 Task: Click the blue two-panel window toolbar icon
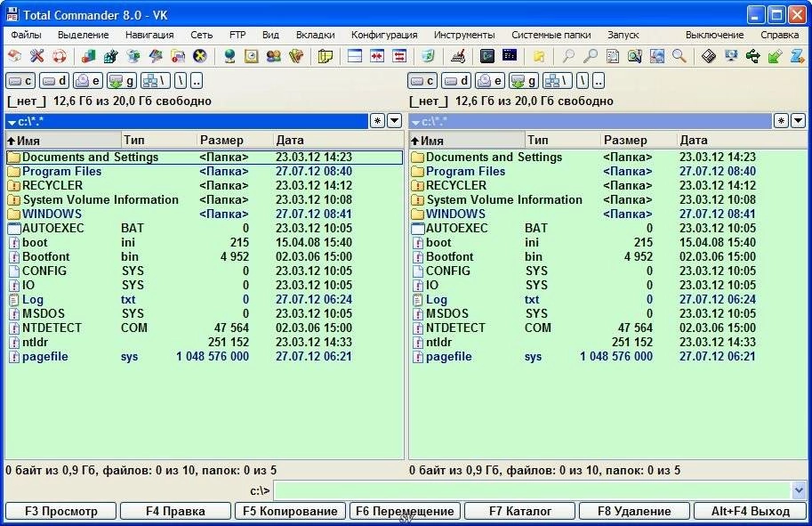coord(355,55)
